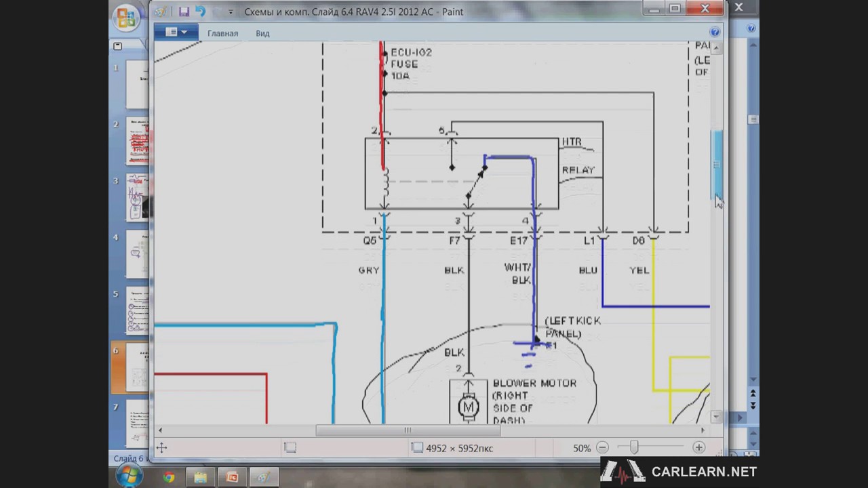Click the Paint system icon in title bar
Screen dimensions: 868x488
tap(160, 12)
